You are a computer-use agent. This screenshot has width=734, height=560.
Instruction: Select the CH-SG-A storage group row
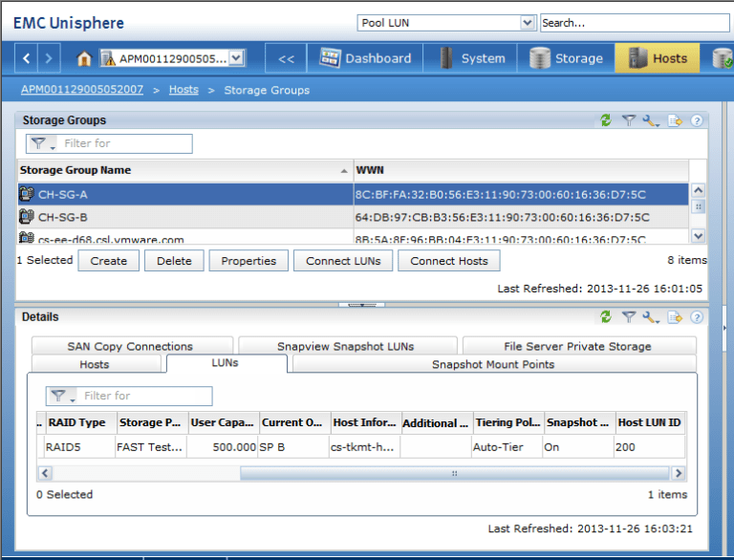353,194
